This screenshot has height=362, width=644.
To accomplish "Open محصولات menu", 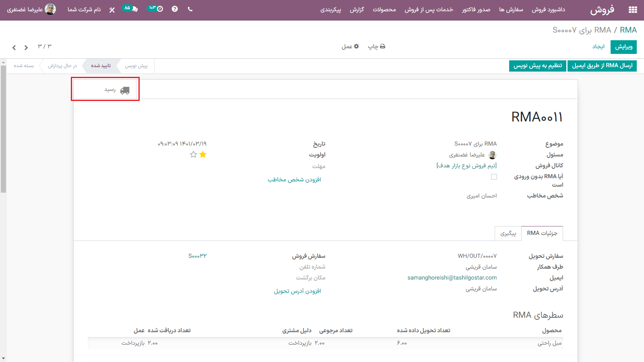I will click(384, 10).
